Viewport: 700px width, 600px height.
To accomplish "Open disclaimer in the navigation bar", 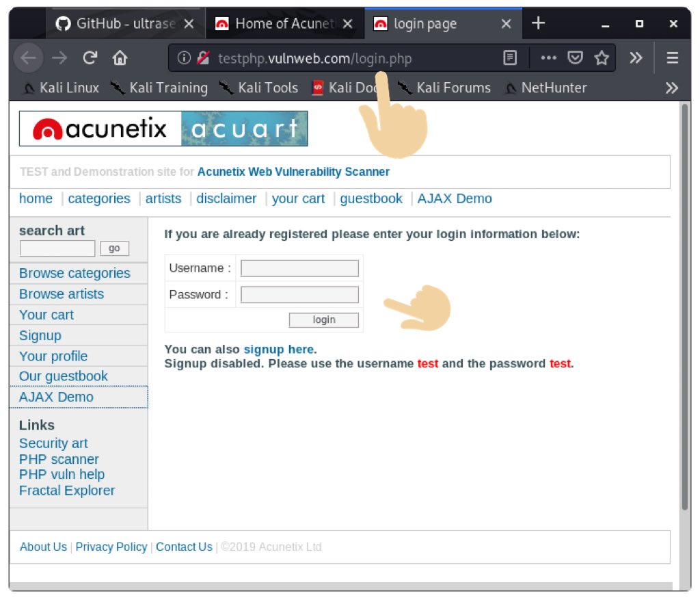I will coord(226,198).
